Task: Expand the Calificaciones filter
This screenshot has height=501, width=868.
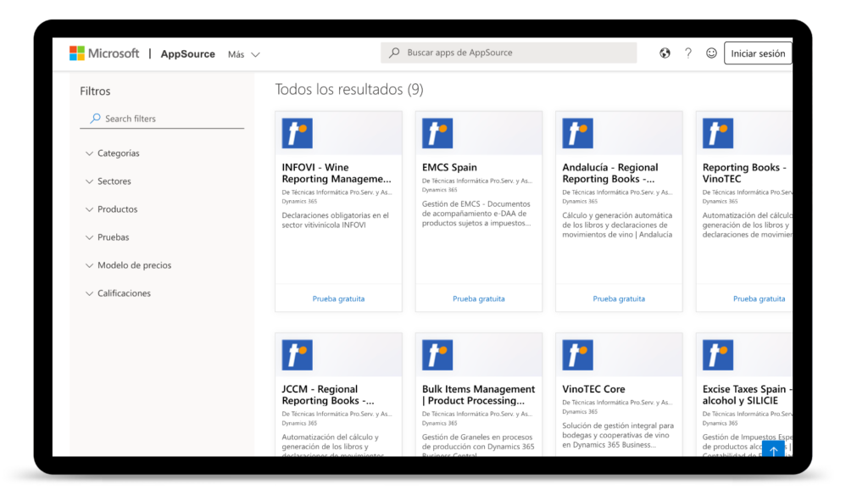Action: pyautogui.click(x=119, y=293)
